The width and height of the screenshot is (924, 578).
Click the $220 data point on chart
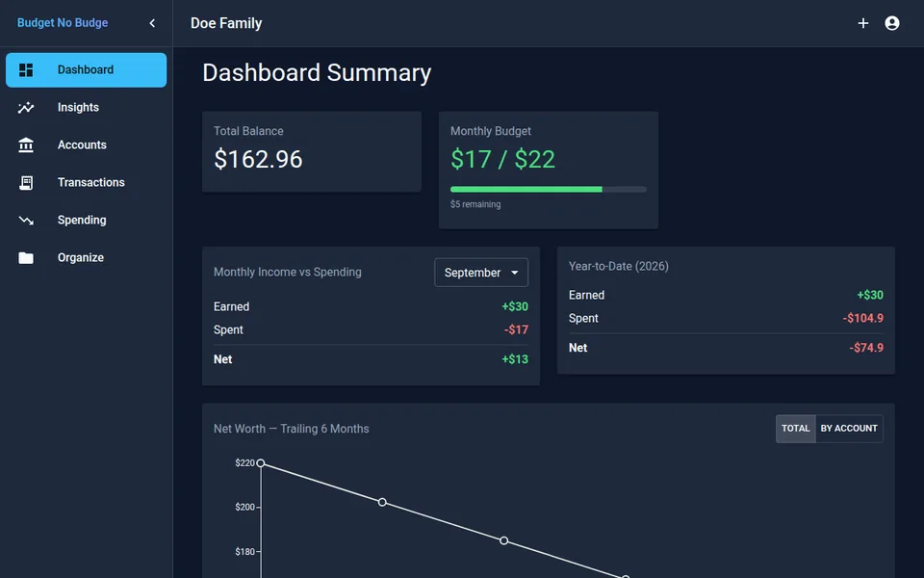click(x=261, y=463)
